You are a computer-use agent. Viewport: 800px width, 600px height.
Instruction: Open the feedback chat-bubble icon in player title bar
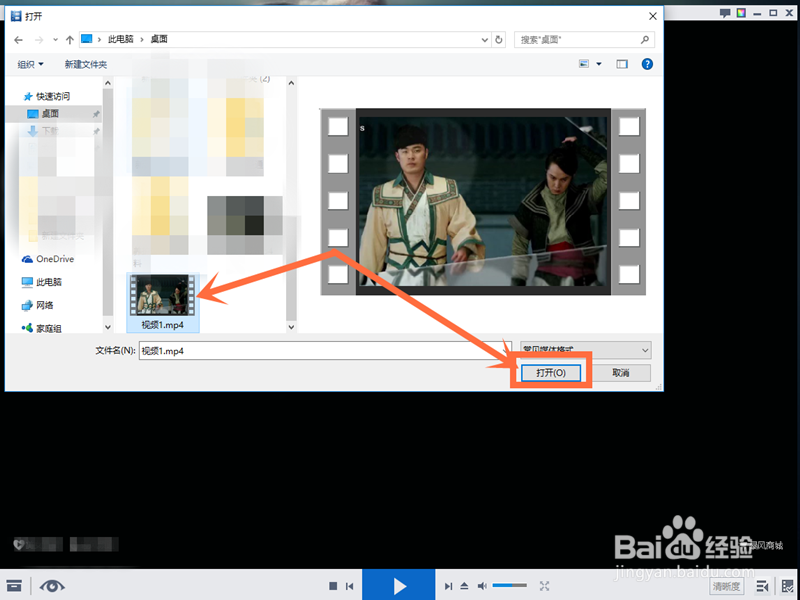[724, 13]
